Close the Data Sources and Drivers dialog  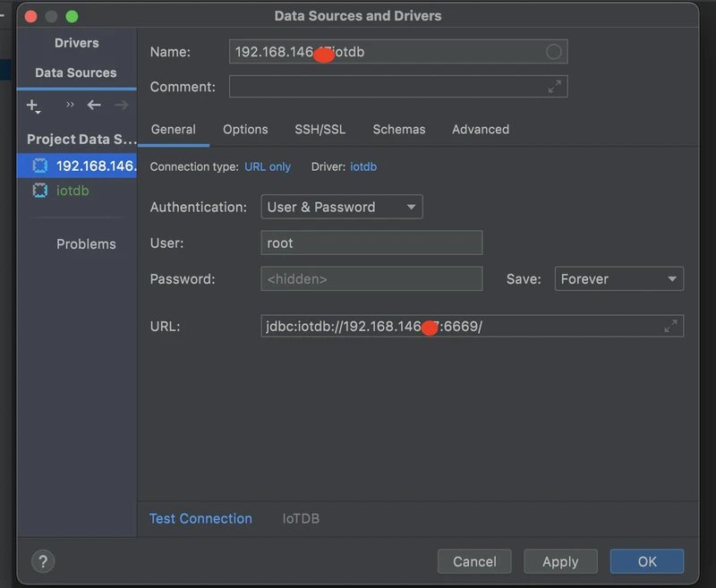[30, 16]
